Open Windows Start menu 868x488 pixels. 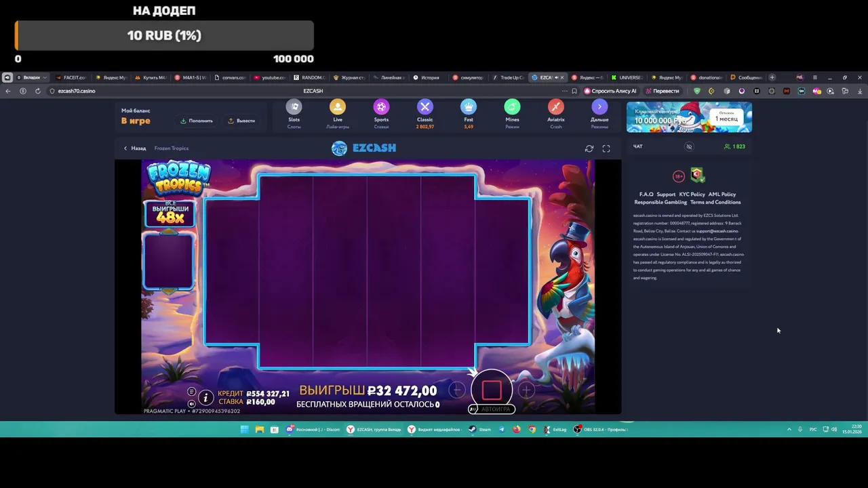(244, 429)
